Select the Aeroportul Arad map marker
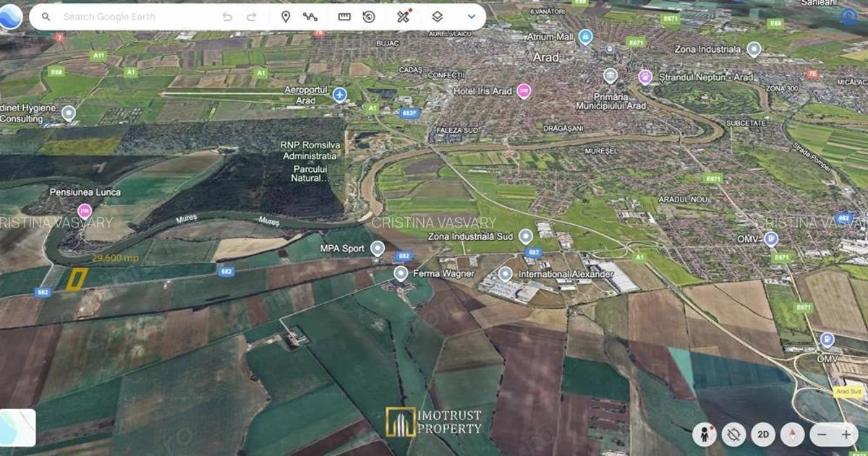 339,95
